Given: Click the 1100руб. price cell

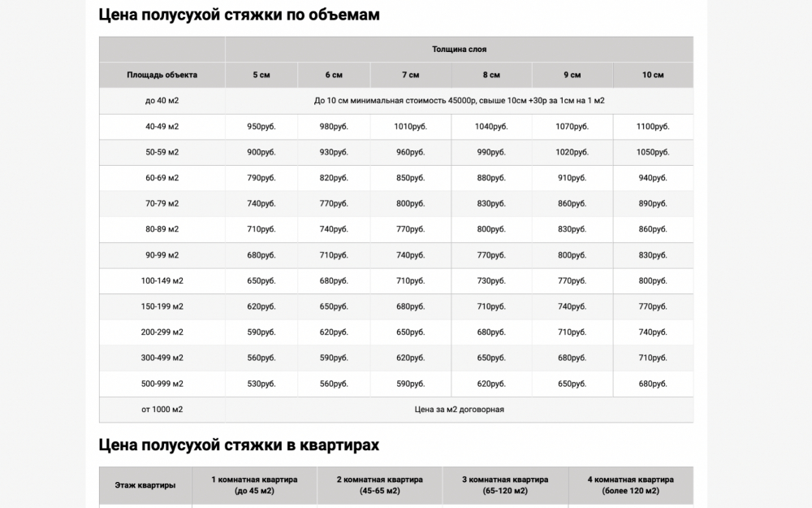Looking at the screenshot, I should coord(653,127).
